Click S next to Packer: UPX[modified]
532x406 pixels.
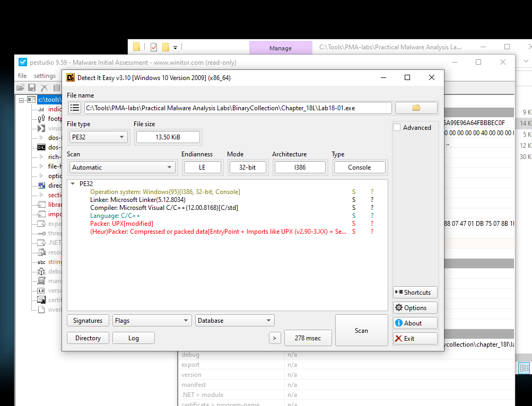coord(354,224)
